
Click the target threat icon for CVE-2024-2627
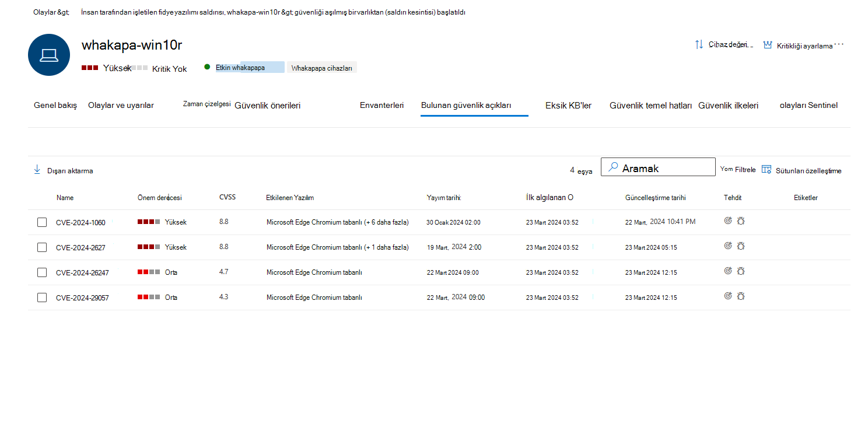pyautogui.click(x=728, y=246)
